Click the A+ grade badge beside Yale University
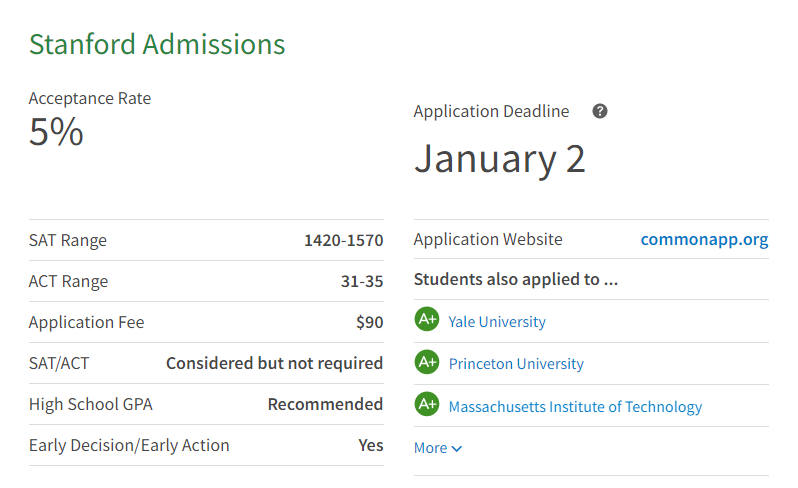The image size is (798, 488). click(427, 320)
